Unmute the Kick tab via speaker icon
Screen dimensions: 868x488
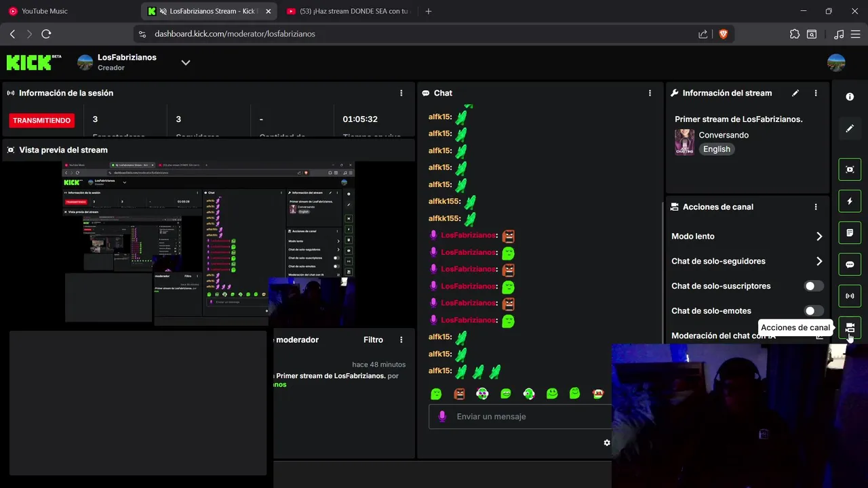(163, 12)
